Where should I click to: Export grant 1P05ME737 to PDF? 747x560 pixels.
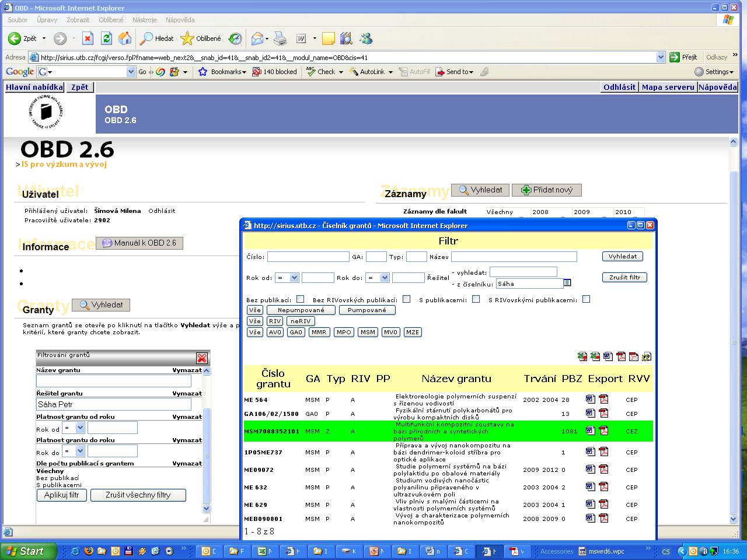[x=603, y=452]
